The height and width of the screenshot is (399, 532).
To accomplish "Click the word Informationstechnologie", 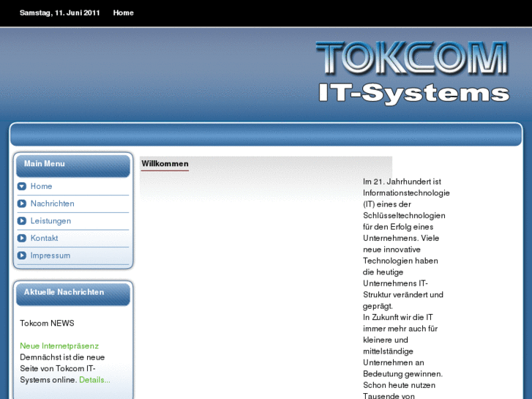I will pos(406,193).
